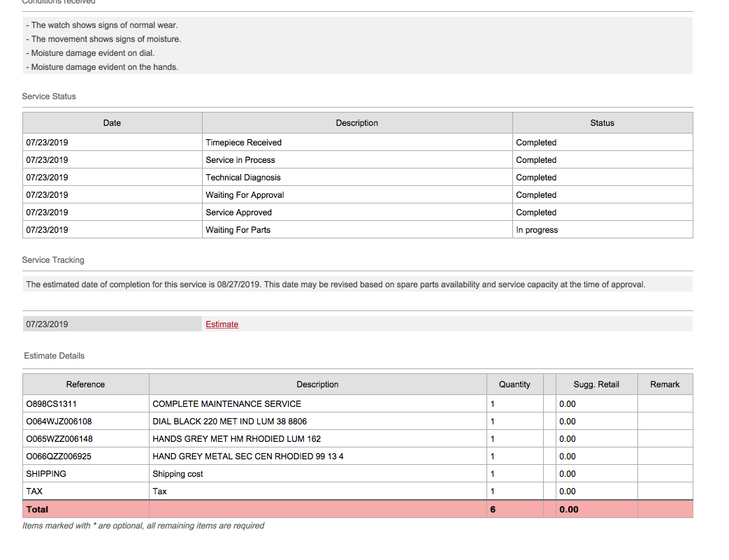Select reference O065WZZ006148 cell

[x=85, y=438]
